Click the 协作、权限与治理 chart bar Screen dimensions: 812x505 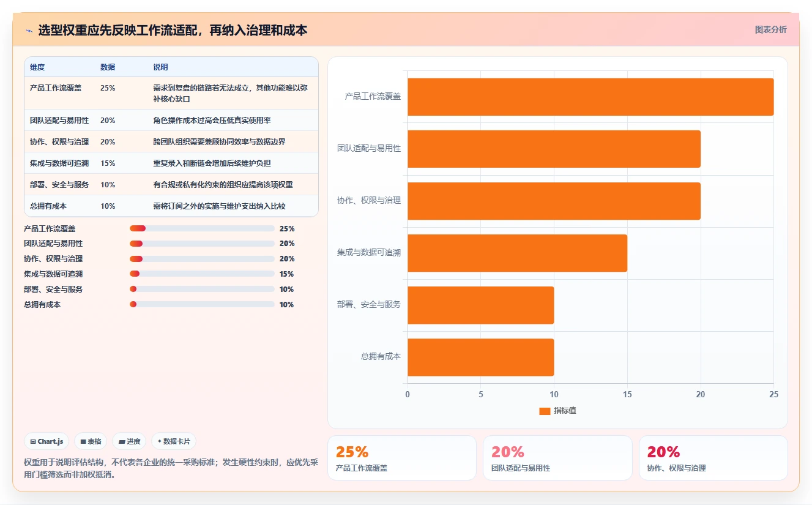coord(554,201)
